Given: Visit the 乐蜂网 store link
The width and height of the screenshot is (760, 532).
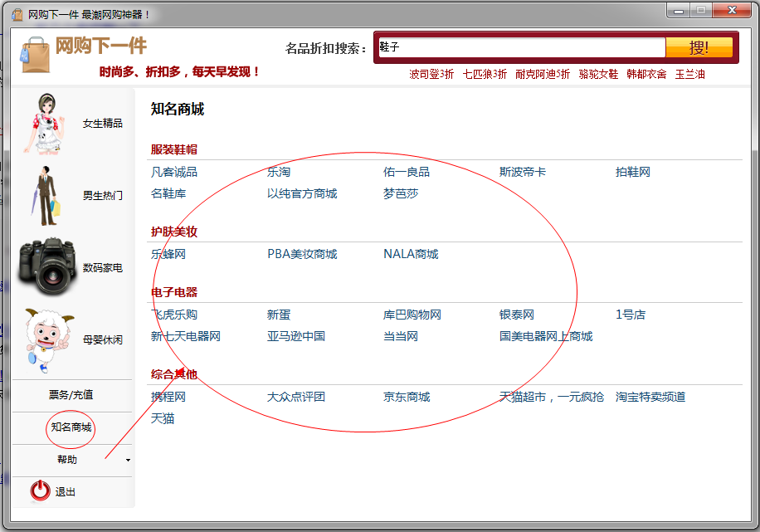Looking at the screenshot, I should [x=168, y=254].
